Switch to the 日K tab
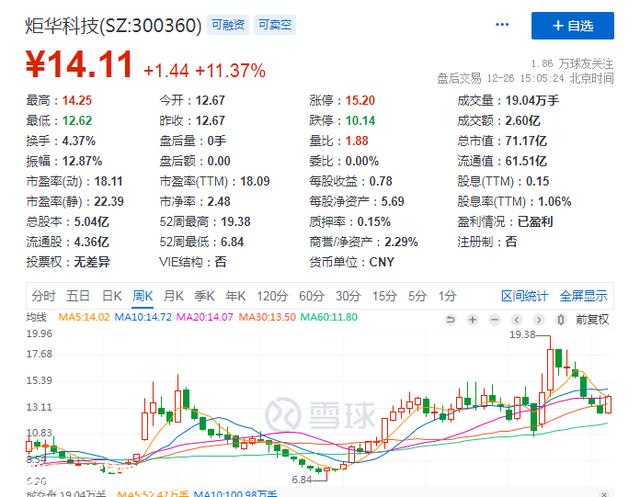Viewport: 640px width, 497px height. click(112, 296)
